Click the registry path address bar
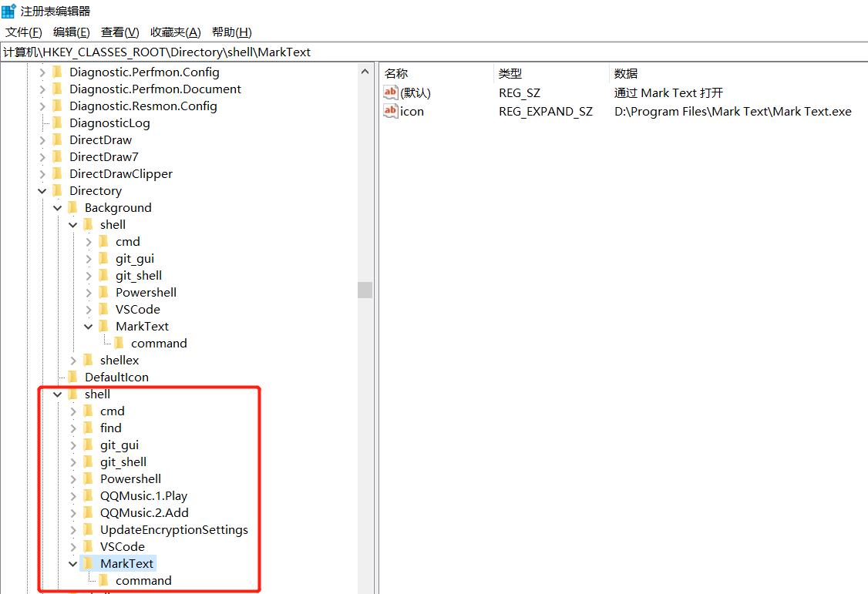Viewport: 868px width, 594px height. pos(434,52)
